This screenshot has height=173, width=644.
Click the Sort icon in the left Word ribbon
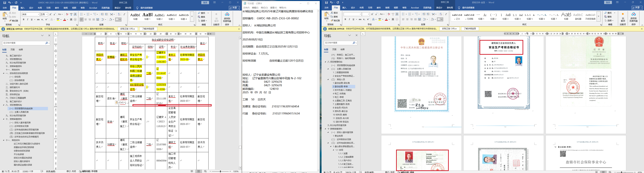point(119,14)
